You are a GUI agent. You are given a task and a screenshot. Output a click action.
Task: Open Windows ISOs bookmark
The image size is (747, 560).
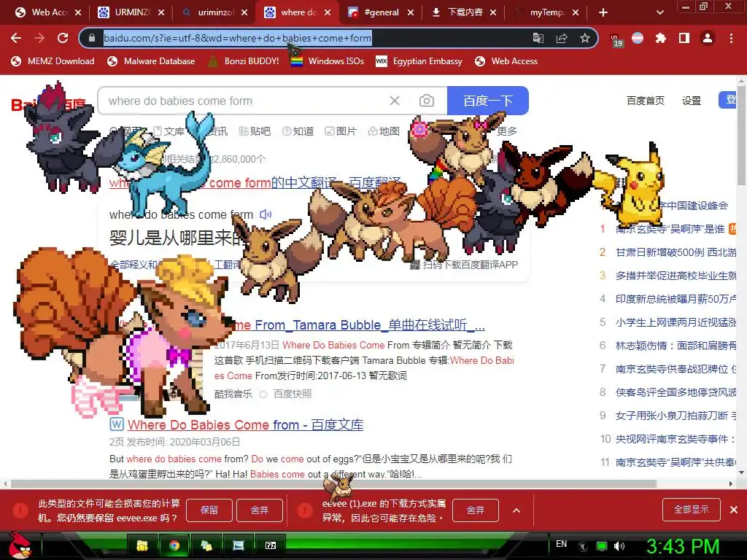click(x=328, y=61)
